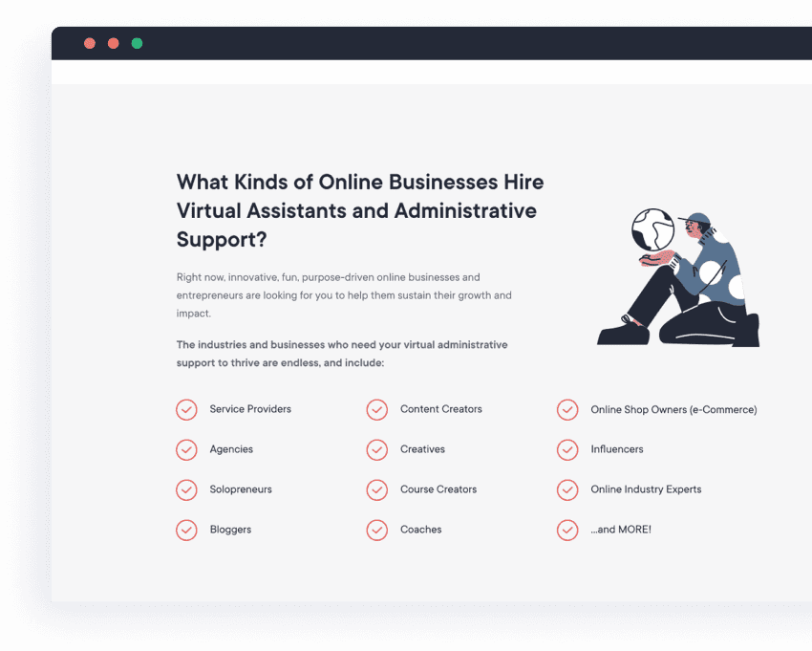Click checkmark icon beside Bloggers
Viewport: 812px width, 651px height.
click(186, 531)
